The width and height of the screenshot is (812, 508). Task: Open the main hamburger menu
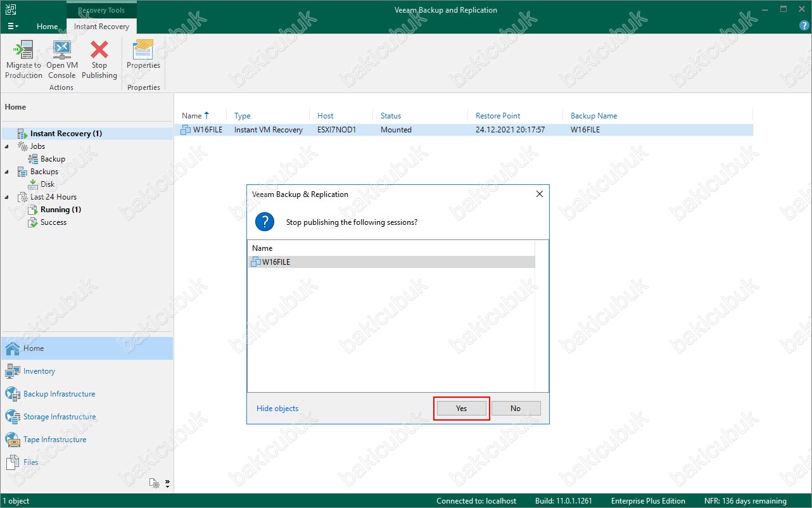[x=13, y=26]
